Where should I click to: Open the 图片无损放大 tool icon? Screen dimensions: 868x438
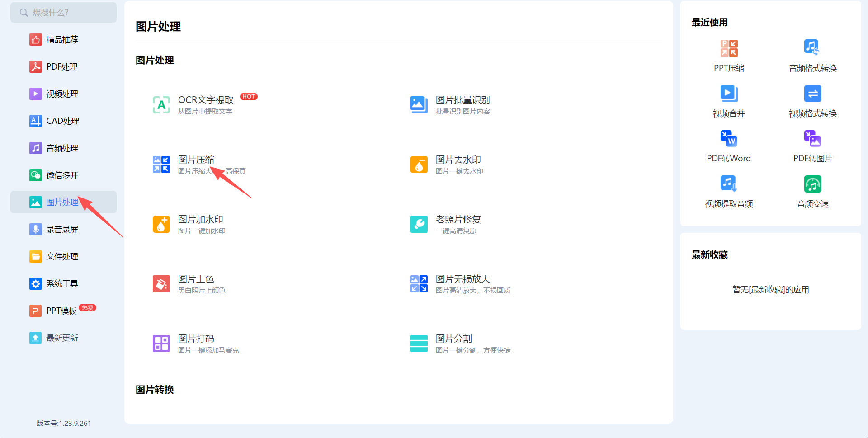[x=419, y=284]
